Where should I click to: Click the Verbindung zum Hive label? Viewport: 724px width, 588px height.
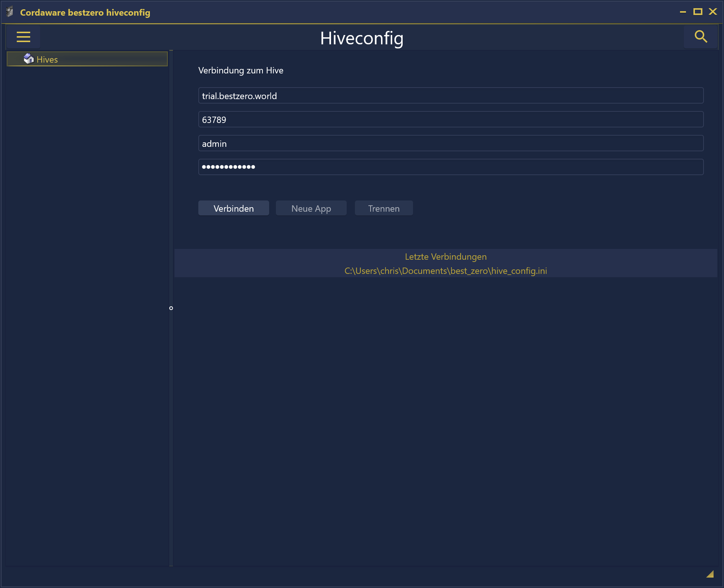pyautogui.click(x=241, y=70)
